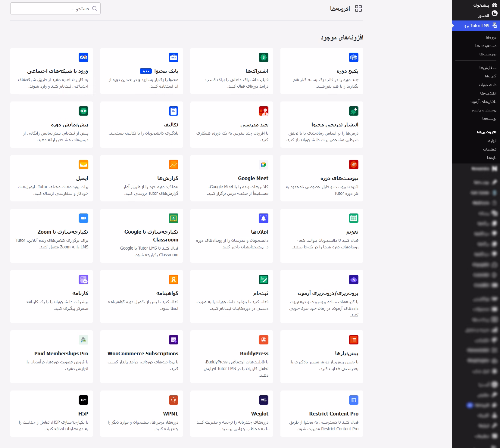Image resolution: width=500 pixels, height=448 pixels.
Task: Click the social login icon
Action: pos(83,57)
